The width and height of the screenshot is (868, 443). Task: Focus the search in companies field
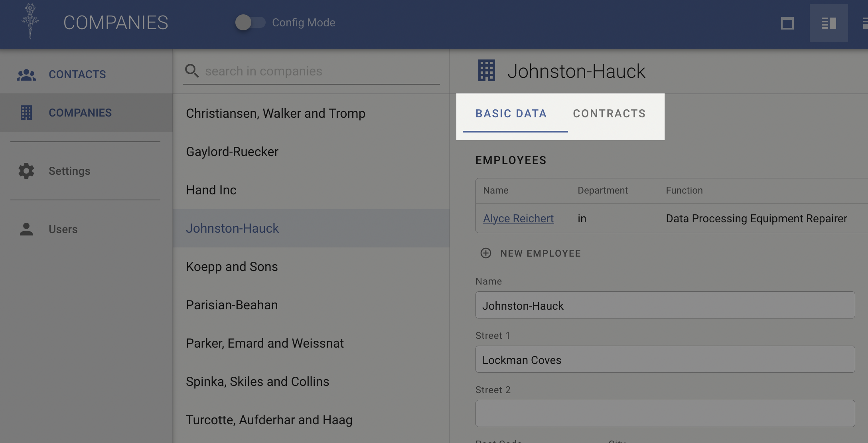pyautogui.click(x=319, y=71)
